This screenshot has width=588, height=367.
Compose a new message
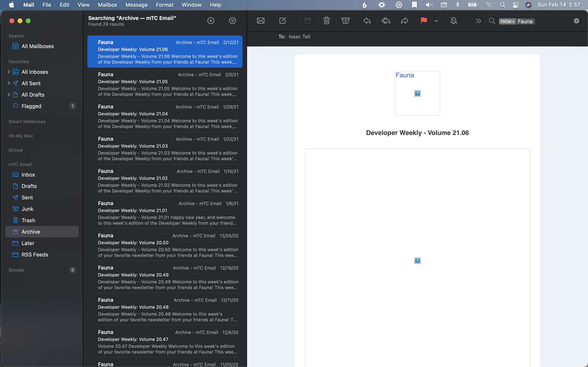tap(283, 21)
